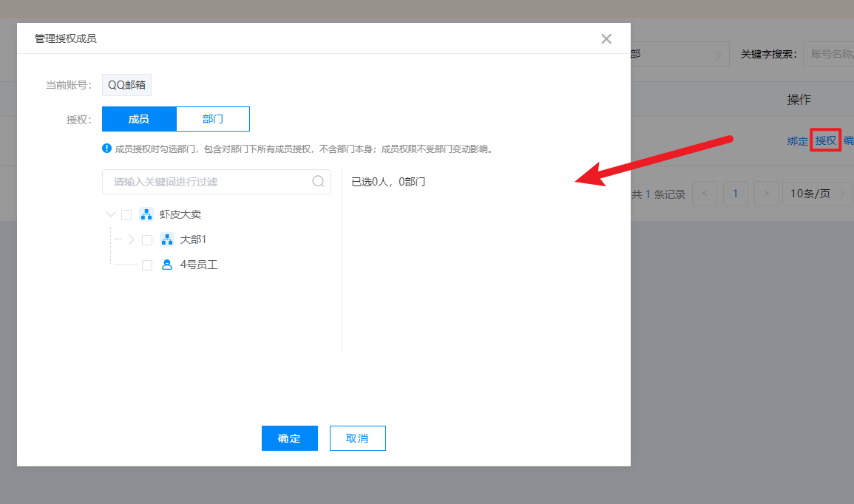Image resolution: width=854 pixels, height=504 pixels.
Task: Go to the previous page using left arrow
Action: click(705, 194)
